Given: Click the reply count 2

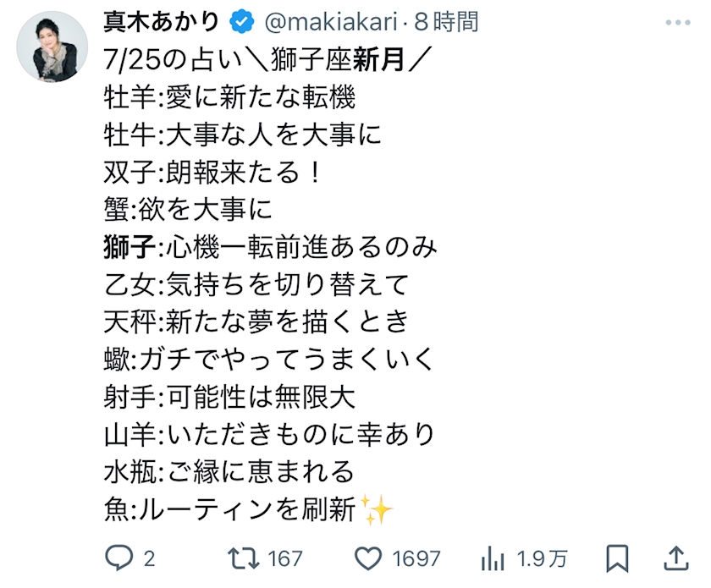Looking at the screenshot, I should [x=150, y=558].
